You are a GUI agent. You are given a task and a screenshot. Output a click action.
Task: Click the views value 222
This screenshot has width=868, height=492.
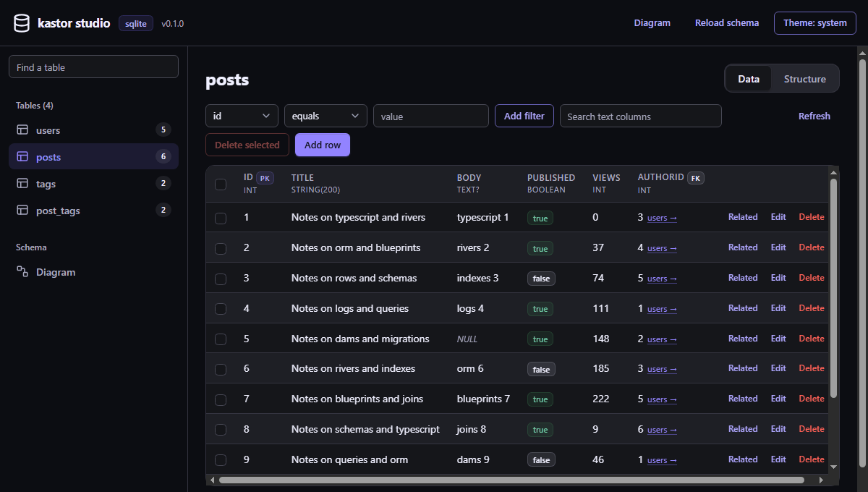coord(601,399)
